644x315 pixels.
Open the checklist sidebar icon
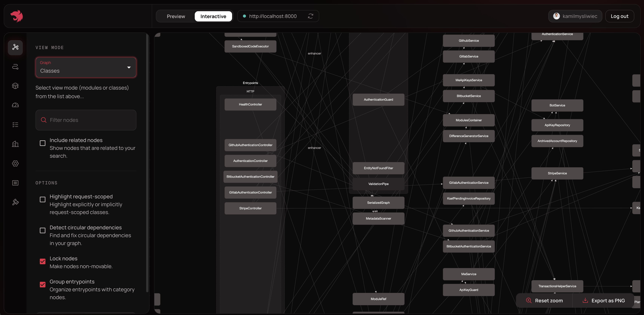[15, 124]
